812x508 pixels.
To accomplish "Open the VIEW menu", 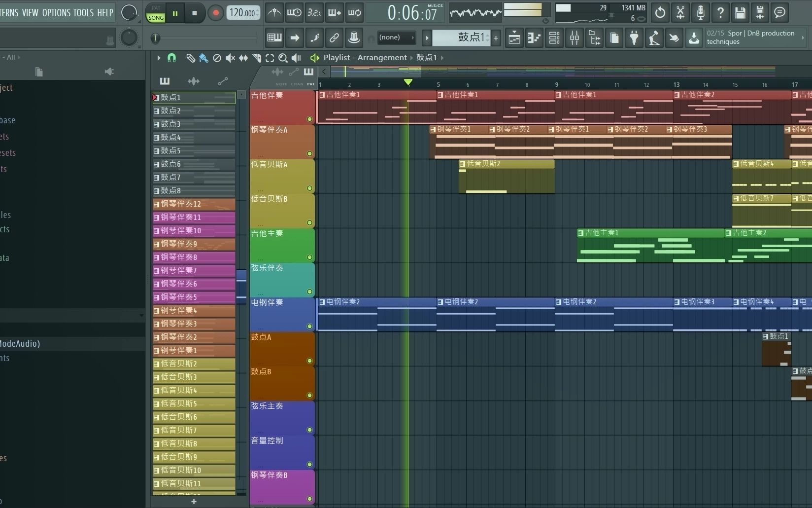I will pyautogui.click(x=30, y=13).
